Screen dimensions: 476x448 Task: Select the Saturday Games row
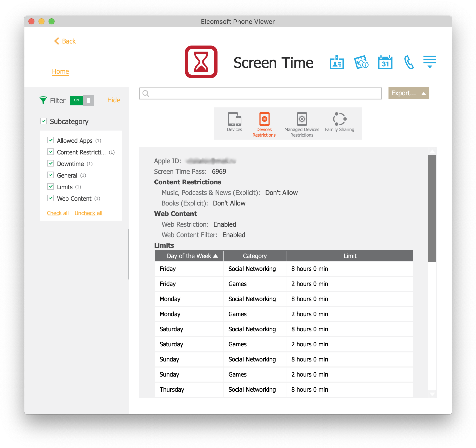pyautogui.click(x=284, y=344)
